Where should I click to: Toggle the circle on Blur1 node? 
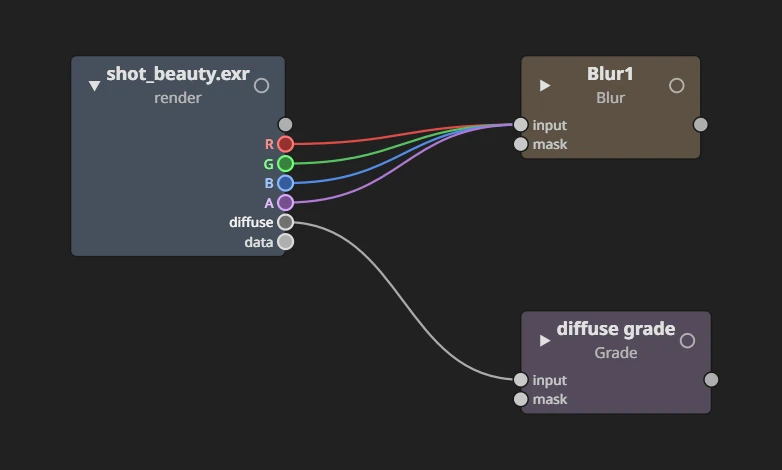click(x=677, y=86)
